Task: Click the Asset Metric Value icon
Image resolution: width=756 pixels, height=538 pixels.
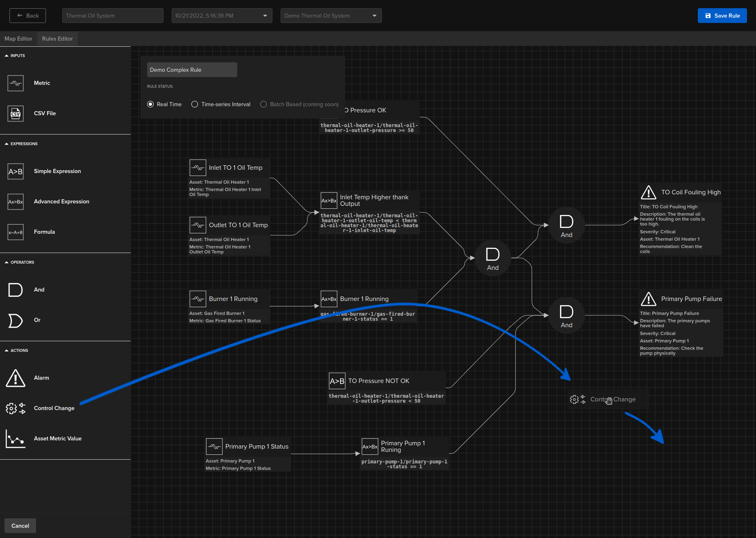Action: point(16,439)
